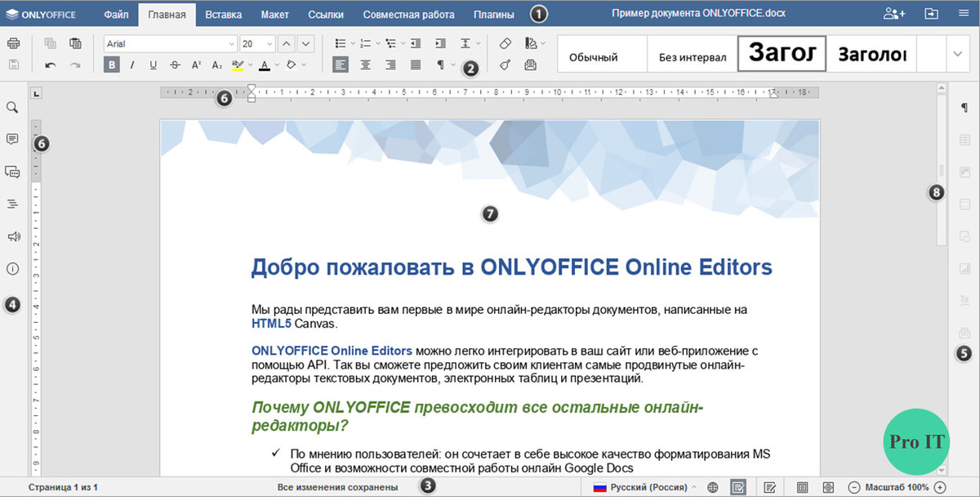Click the Copy style paintbrush icon
980x497 pixels.
click(x=505, y=65)
